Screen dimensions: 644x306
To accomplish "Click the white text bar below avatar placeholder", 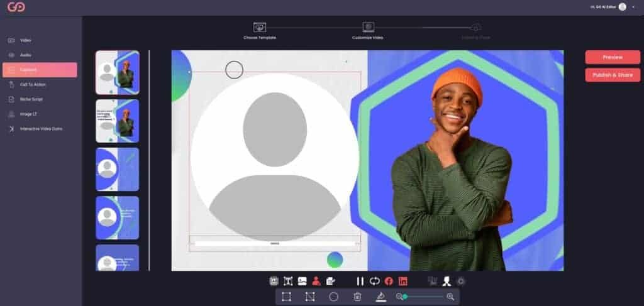I will (275, 244).
